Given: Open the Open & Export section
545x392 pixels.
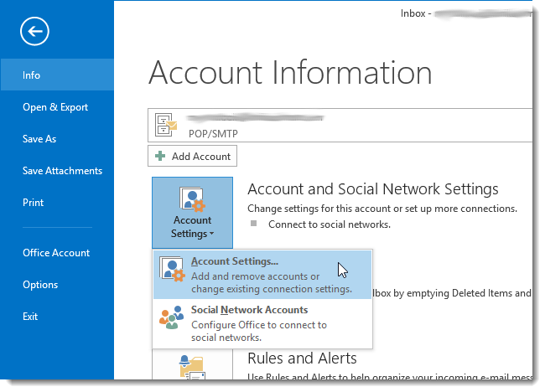Looking at the screenshot, I should (57, 107).
